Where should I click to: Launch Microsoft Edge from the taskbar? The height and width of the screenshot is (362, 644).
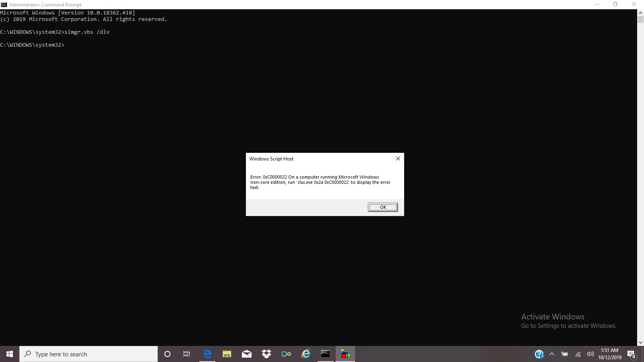(x=207, y=354)
